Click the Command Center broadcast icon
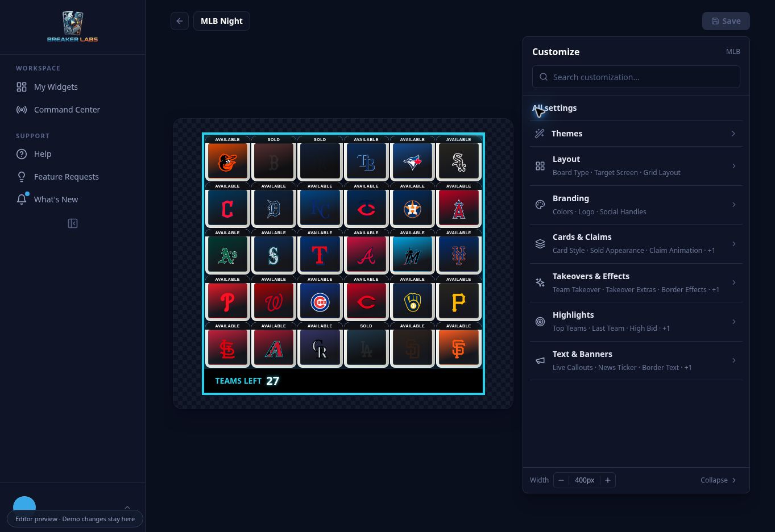The width and height of the screenshot is (775, 532). point(22,110)
